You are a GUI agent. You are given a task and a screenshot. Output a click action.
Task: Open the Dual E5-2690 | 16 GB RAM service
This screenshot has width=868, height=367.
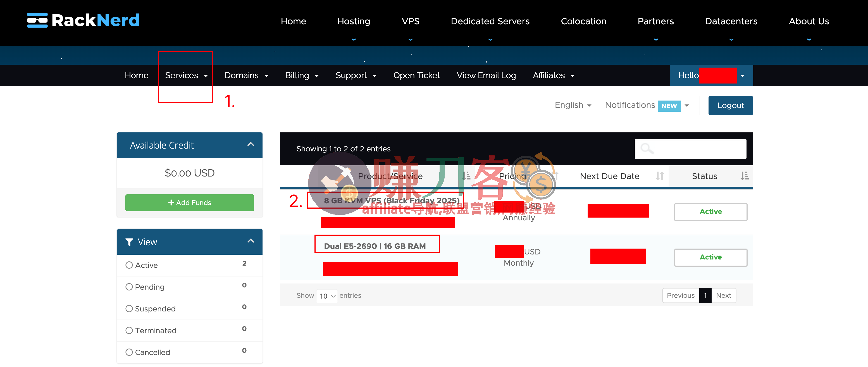point(375,246)
